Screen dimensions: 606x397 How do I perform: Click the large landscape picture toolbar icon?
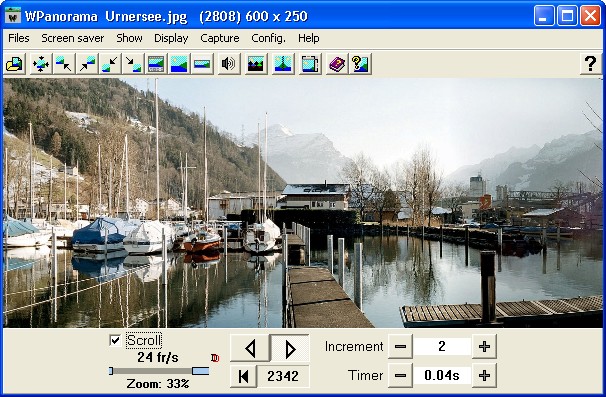click(x=179, y=64)
